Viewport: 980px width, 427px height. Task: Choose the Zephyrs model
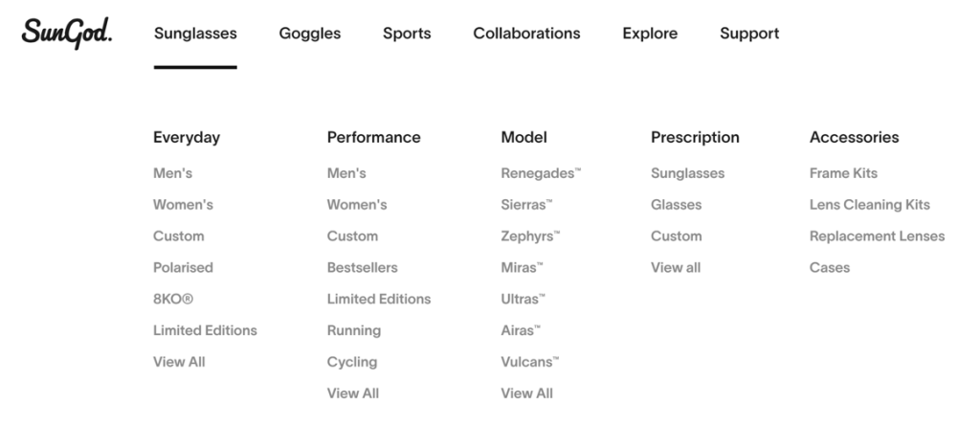click(530, 236)
